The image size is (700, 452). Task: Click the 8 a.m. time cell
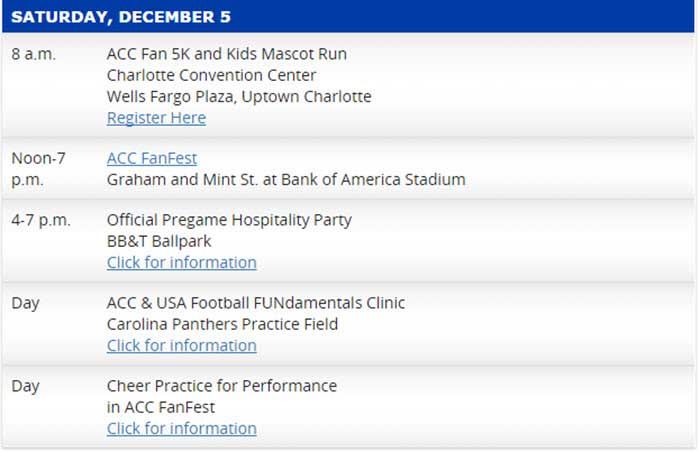[x=34, y=54]
